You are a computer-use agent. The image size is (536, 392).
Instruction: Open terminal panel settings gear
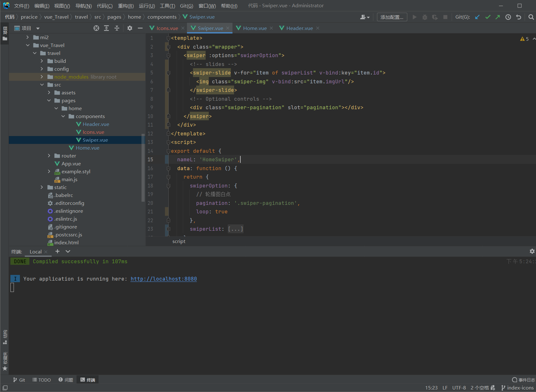tap(532, 251)
